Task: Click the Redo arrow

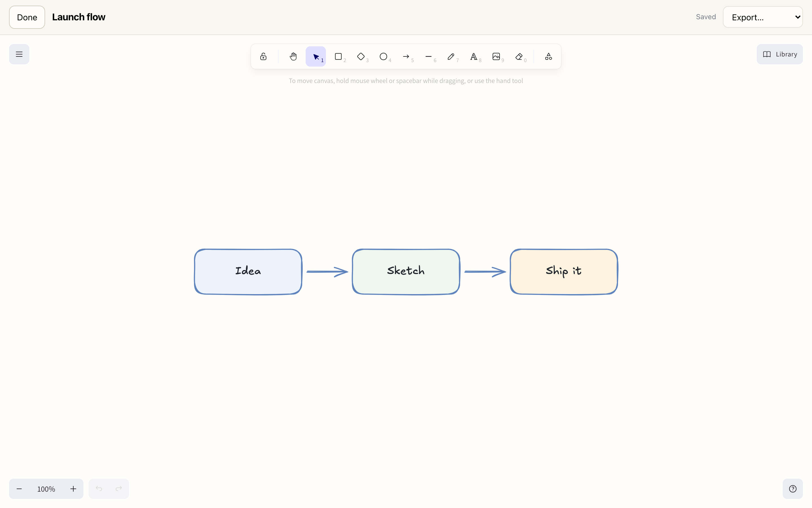Action: 119,489
